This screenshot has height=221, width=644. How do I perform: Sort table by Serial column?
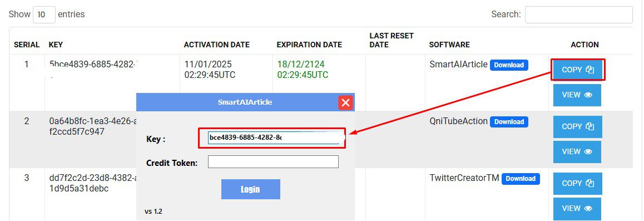pyautogui.click(x=27, y=45)
